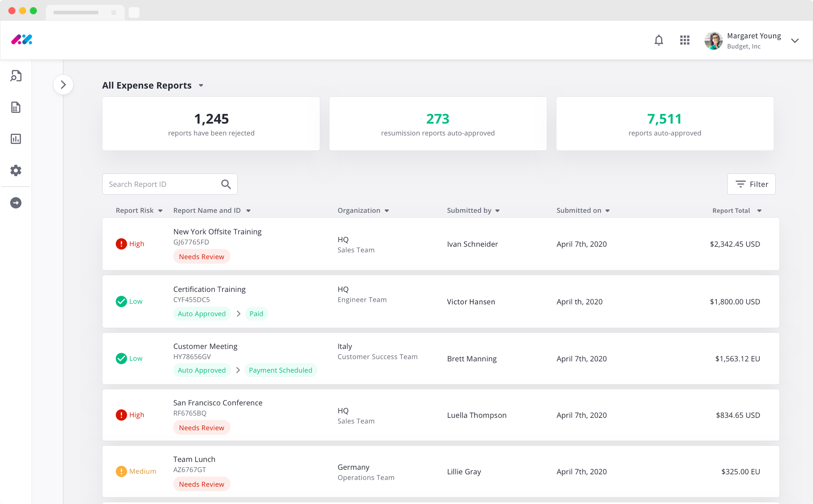Click the circled arrow sidebar icon
813x504 pixels.
pos(16,203)
